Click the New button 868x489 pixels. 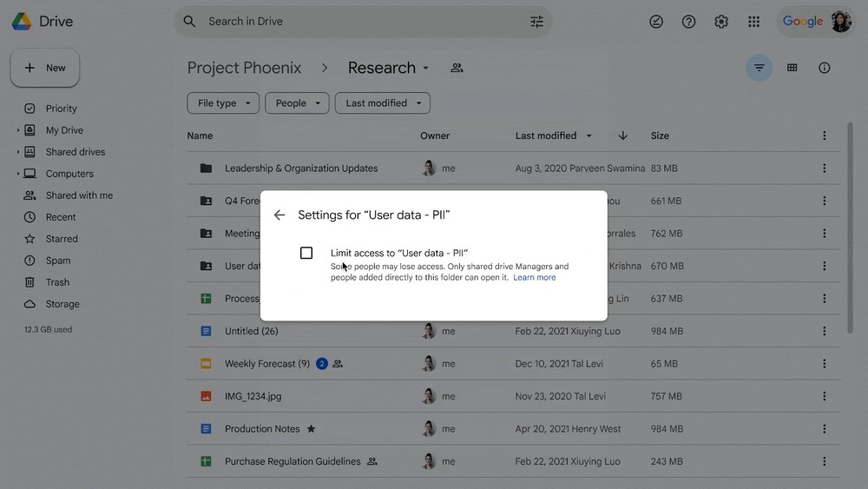pyautogui.click(x=45, y=68)
